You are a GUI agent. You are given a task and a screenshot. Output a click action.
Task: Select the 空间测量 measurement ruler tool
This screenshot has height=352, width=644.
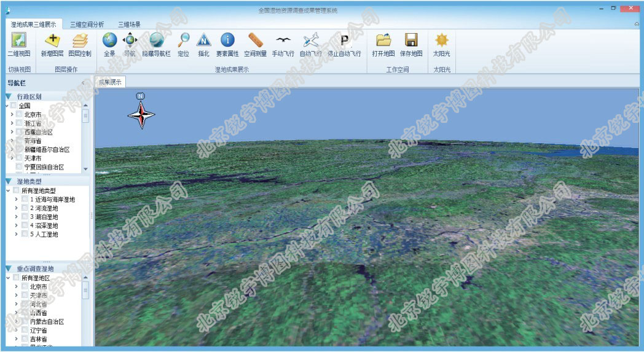255,41
